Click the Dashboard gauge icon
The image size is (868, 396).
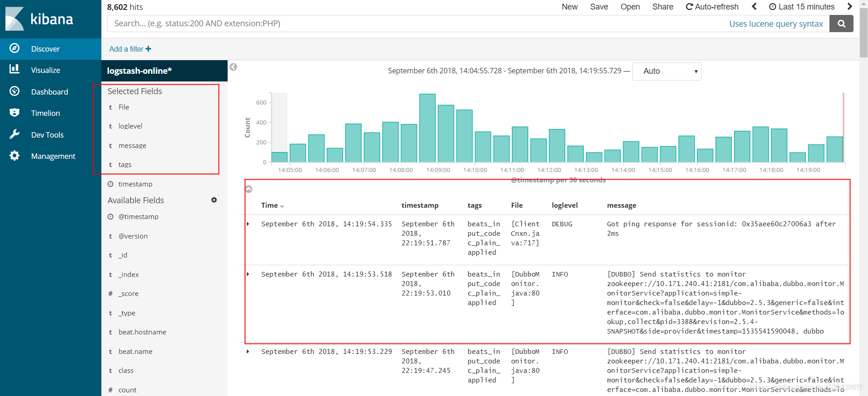(x=14, y=91)
